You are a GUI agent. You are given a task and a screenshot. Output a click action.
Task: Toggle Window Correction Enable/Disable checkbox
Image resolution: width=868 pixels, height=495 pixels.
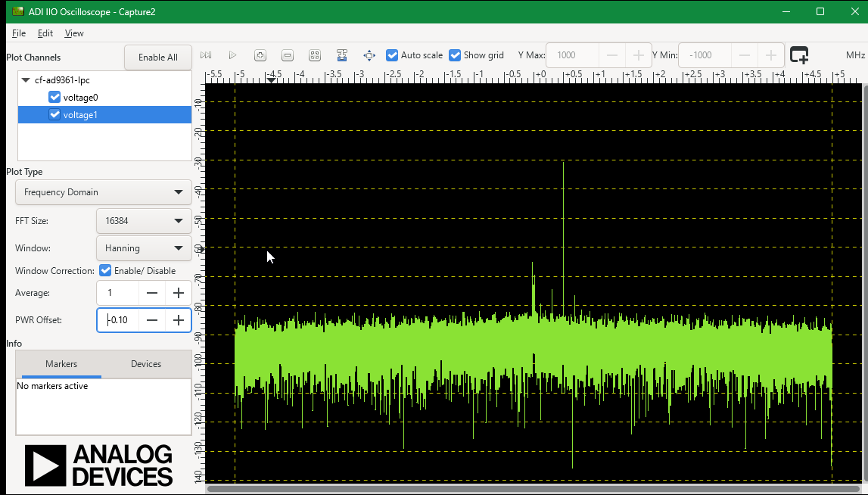(105, 271)
